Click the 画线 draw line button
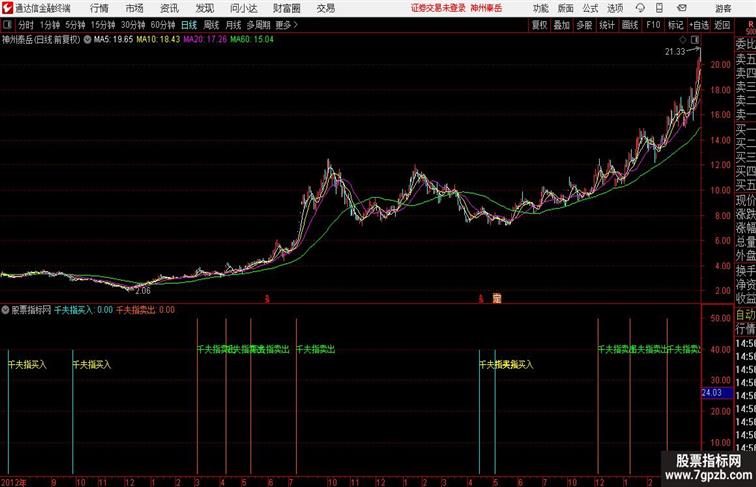The width and height of the screenshot is (756, 487). click(630, 25)
